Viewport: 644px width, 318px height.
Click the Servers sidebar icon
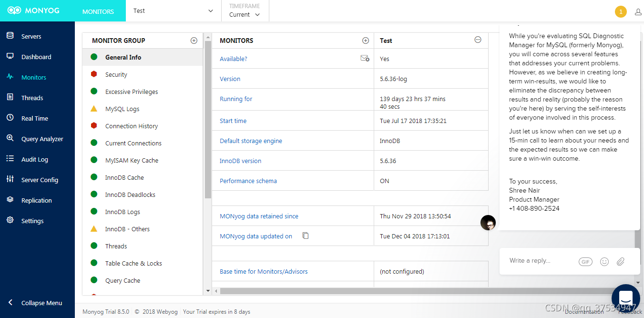(x=10, y=36)
